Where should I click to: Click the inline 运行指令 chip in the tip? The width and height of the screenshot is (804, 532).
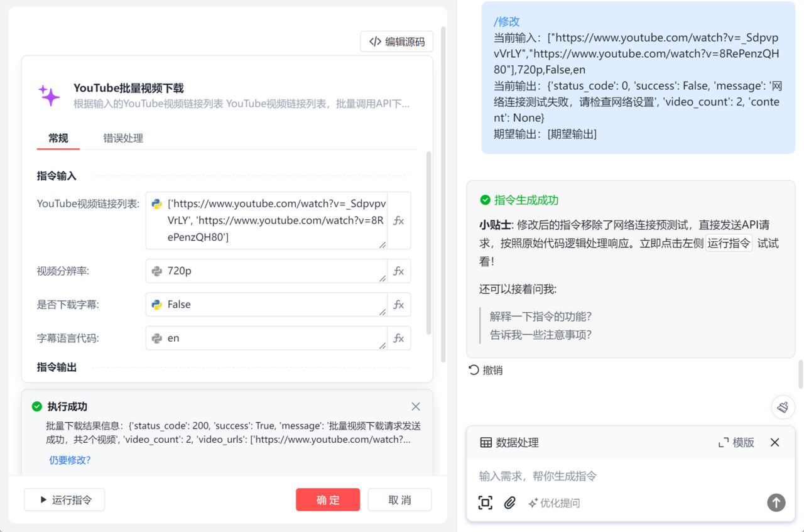coord(729,243)
